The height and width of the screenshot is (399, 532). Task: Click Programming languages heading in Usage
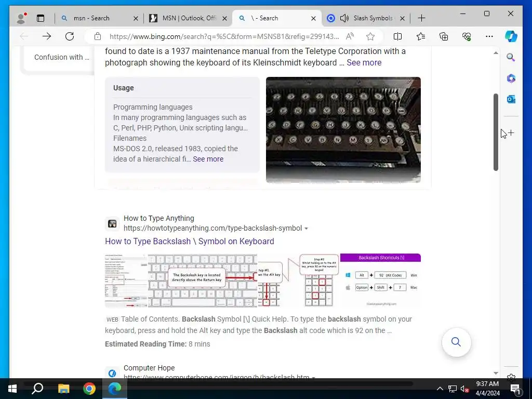pos(153,107)
